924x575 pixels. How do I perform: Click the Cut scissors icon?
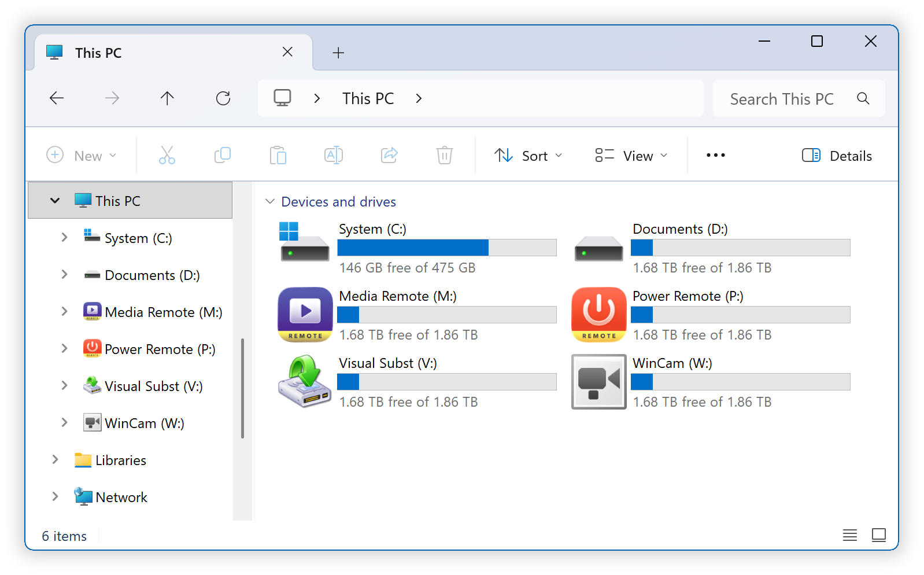click(167, 156)
